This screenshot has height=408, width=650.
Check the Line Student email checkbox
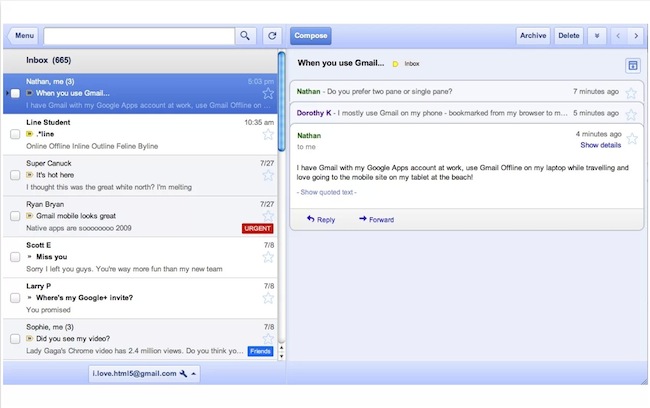tap(15, 134)
